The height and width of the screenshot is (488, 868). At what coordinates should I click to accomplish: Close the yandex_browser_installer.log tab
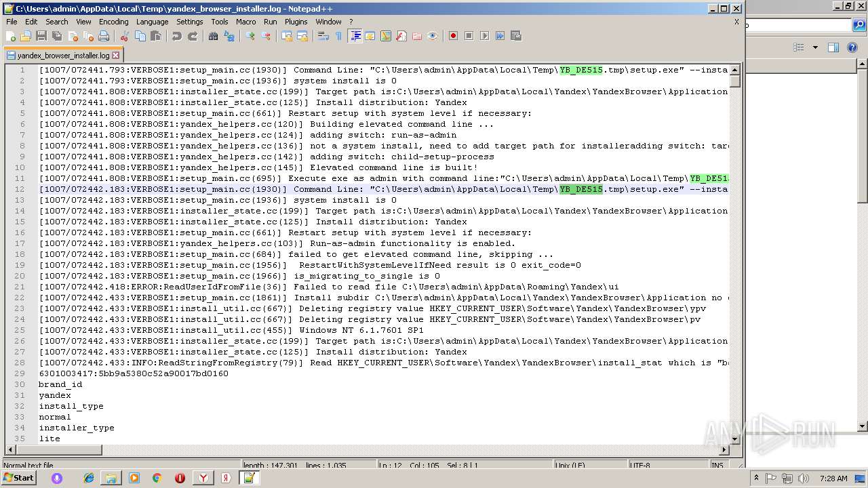pyautogui.click(x=116, y=56)
